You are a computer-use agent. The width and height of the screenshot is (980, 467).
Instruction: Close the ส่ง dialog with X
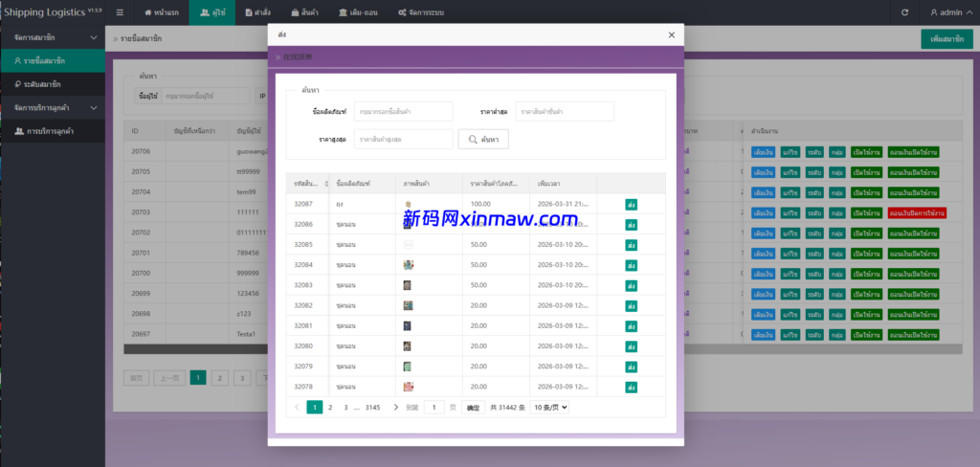click(x=671, y=35)
